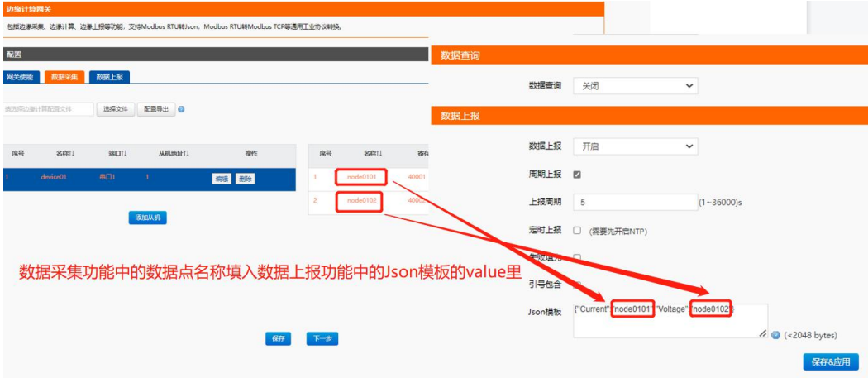Select device01 name cell
Viewport: 868px width, 378px height.
tap(54, 177)
